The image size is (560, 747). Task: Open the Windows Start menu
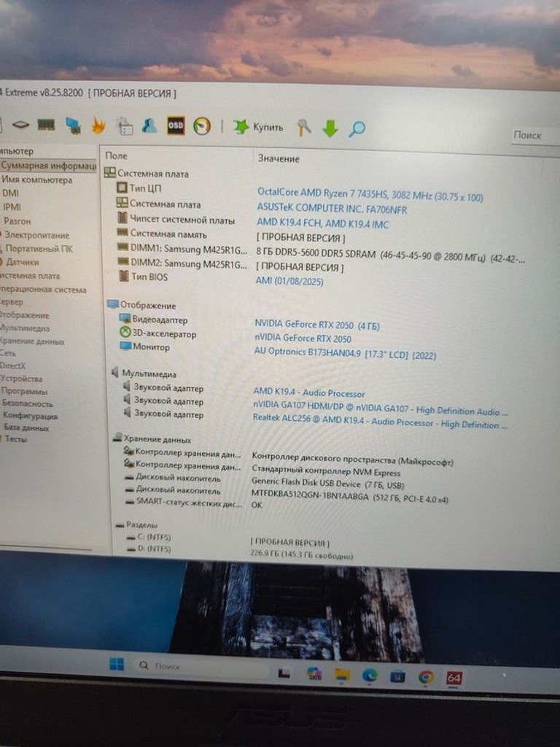117,664
